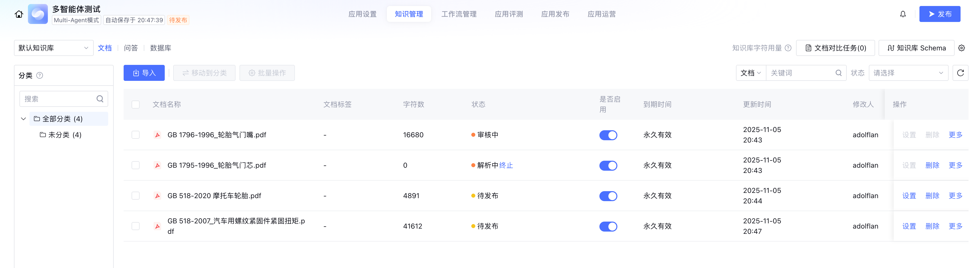Click the home icon
Viewport: 980px width, 268px height.
(19, 14)
